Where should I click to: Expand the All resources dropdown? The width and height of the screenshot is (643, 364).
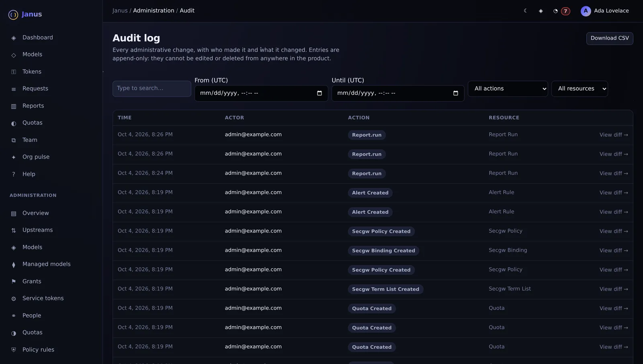tap(580, 89)
